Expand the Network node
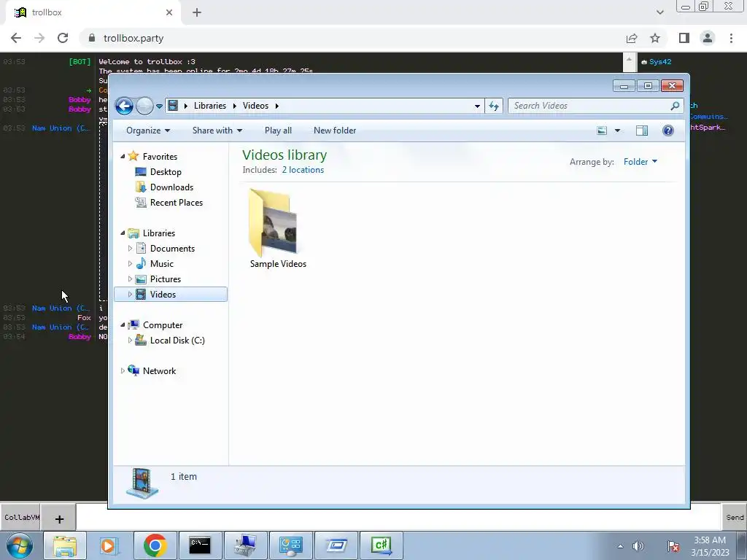The image size is (747, 560). [123, 371]
